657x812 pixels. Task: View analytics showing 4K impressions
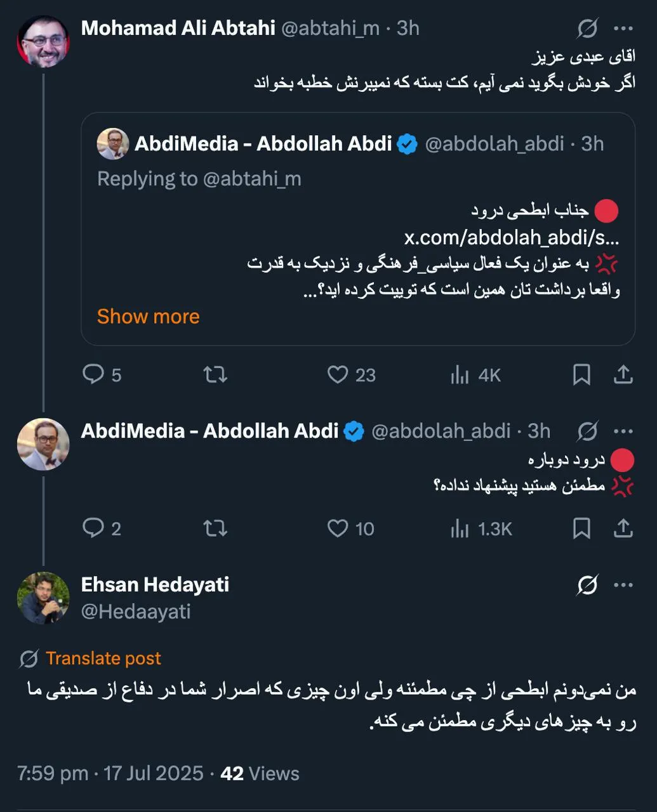pyautogui.click(x=473, y=375)
